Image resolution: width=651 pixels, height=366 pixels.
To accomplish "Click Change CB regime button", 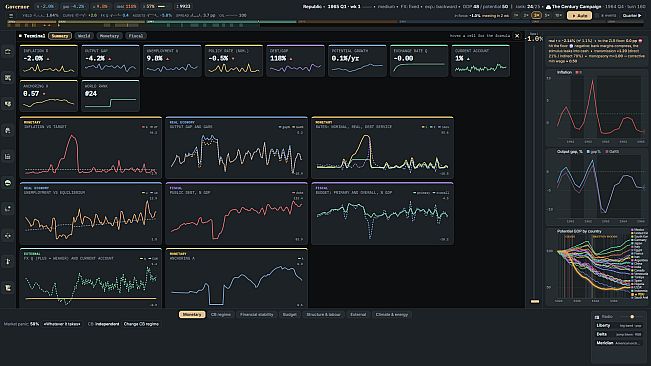I will [141, 324].
